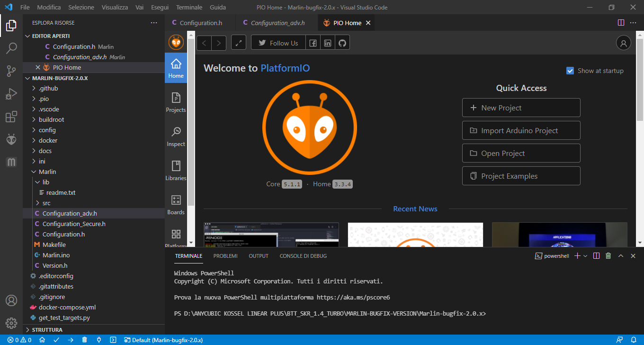Open PIO Projects page
Screen dimensions: 644x345
coord(176,102)
